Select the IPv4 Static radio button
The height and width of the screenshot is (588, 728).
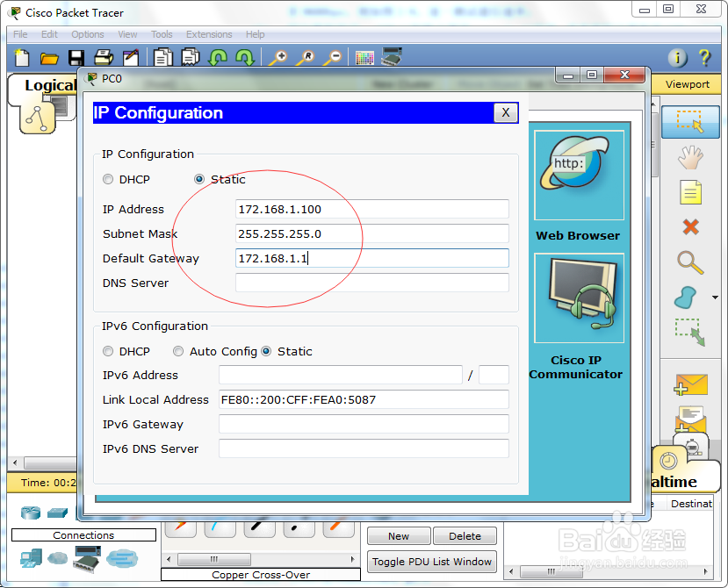point(199,179)
